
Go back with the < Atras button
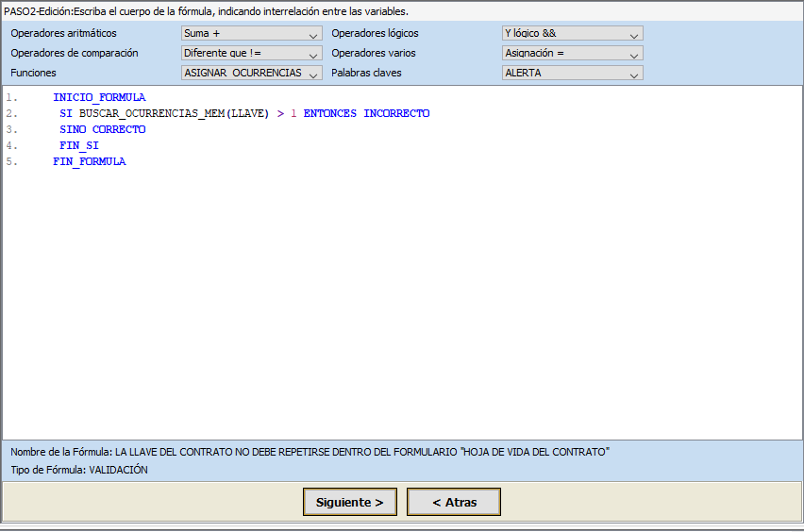(453, 503)
